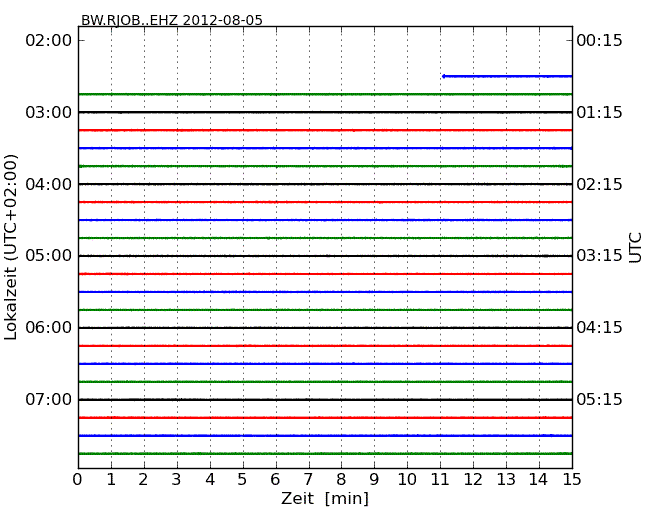Click the UTC axis label on right side
This screenshot has height=520, width=650.
coord(635,248)
